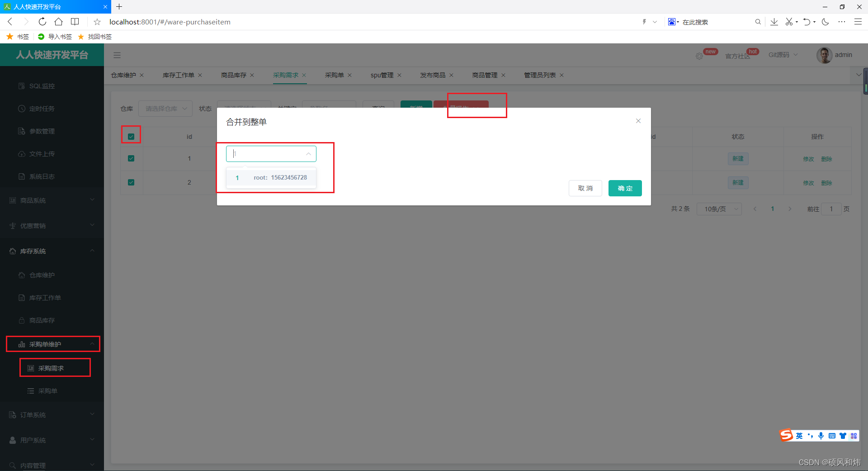Bookmark this page with star icon
The height and width of the screenshot is (471, 868).
click(x=97, y=22)
